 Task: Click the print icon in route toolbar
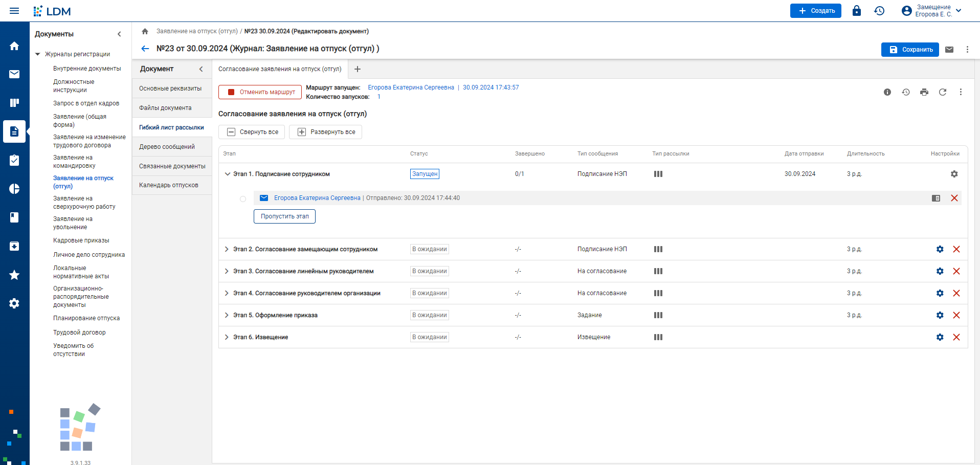click(924, 92)
